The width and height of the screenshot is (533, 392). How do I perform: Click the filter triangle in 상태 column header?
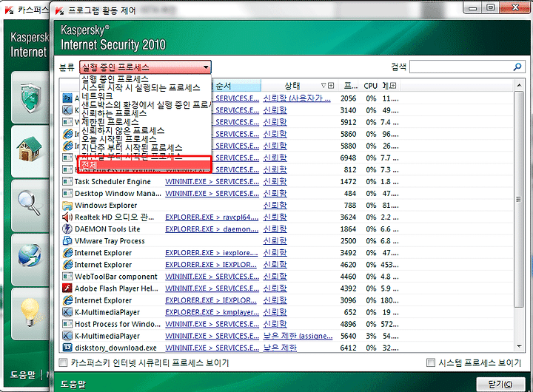pyautogui.click(x=324, y=86)
